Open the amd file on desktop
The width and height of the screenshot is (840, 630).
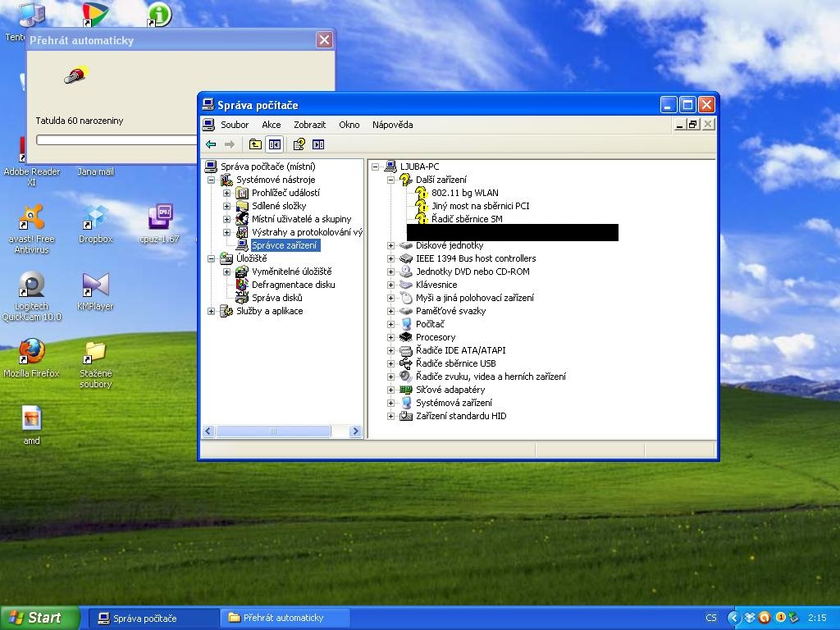pyautogui.click(x=32, y=426)
